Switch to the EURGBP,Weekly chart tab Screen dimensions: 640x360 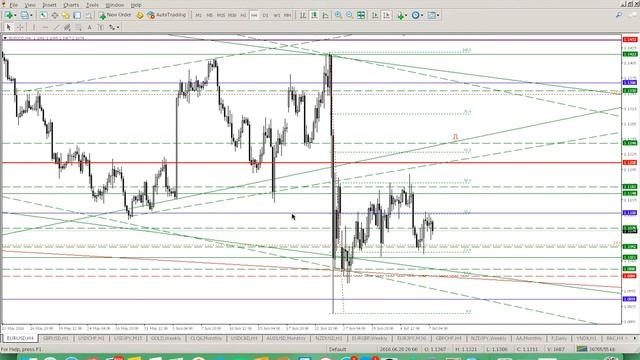point(370,338)
